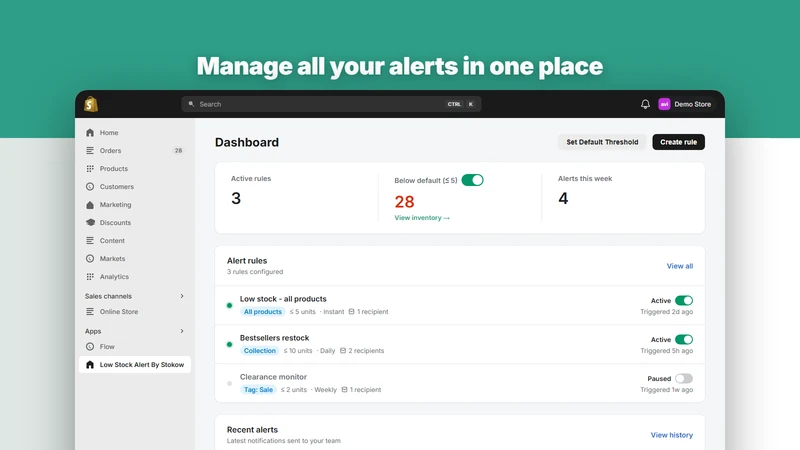Focus the Search input field
800x450 pixels.
tap(331, 104)
